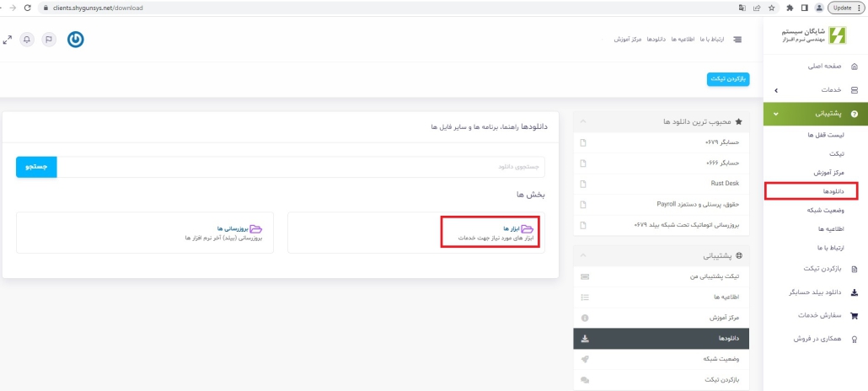Image resolution: width=868 pixels, height=391 pixels.
Task: Click the blue power logout icon
Action: click(75, 40)
